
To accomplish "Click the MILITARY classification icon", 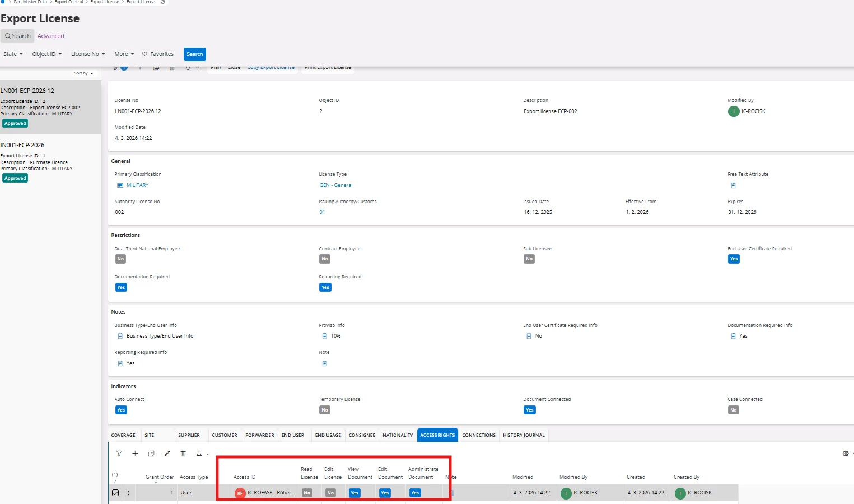I will (120, 185).
